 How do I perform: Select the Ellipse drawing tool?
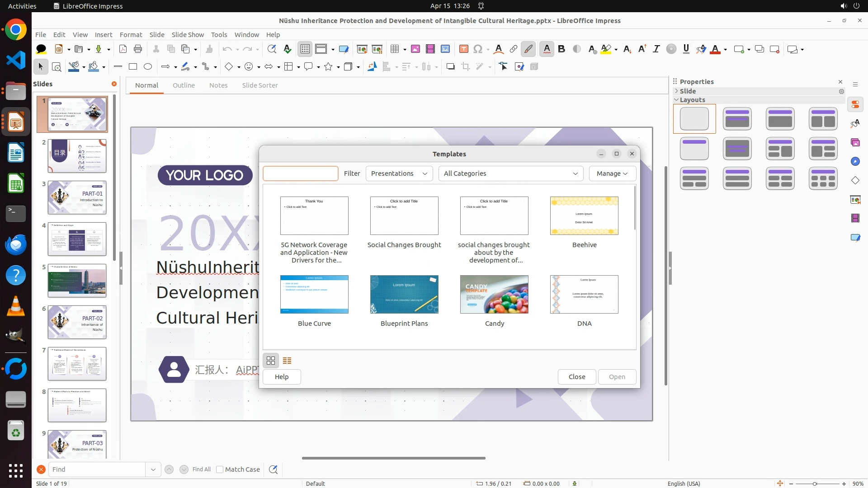(x=148, y=67)
